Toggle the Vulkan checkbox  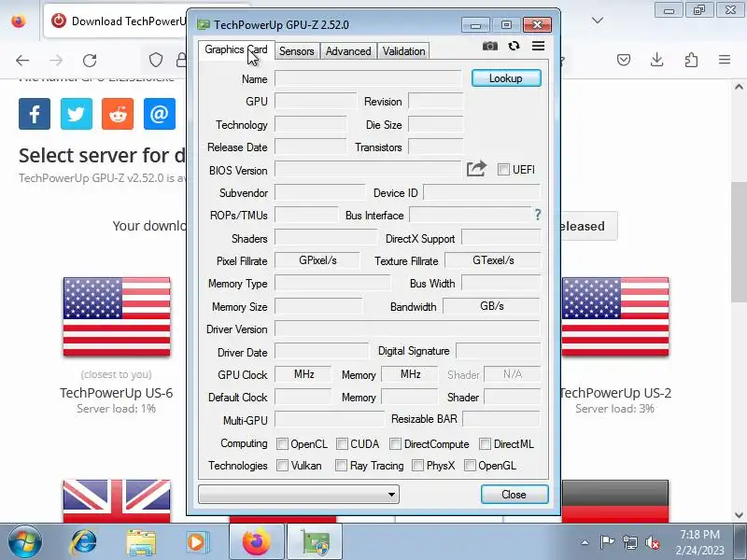click(282, 465)
